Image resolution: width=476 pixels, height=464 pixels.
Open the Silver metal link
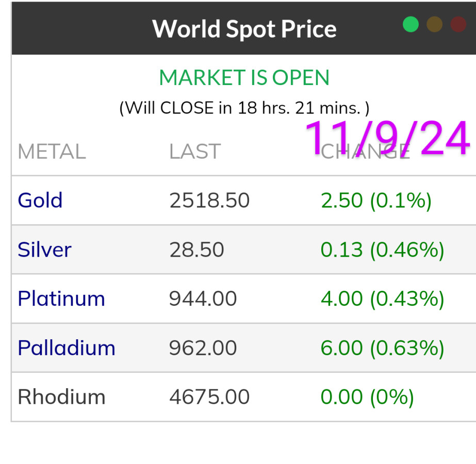click(44, 250)
